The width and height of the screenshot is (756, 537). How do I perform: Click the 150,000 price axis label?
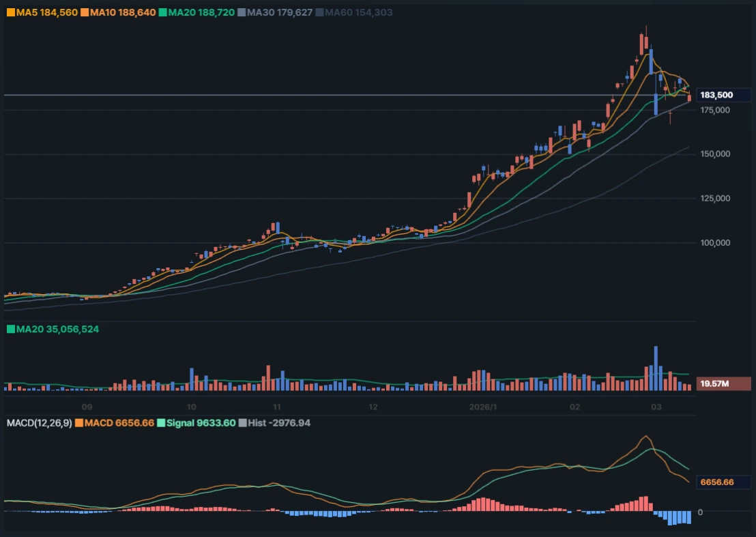point(716,154)
